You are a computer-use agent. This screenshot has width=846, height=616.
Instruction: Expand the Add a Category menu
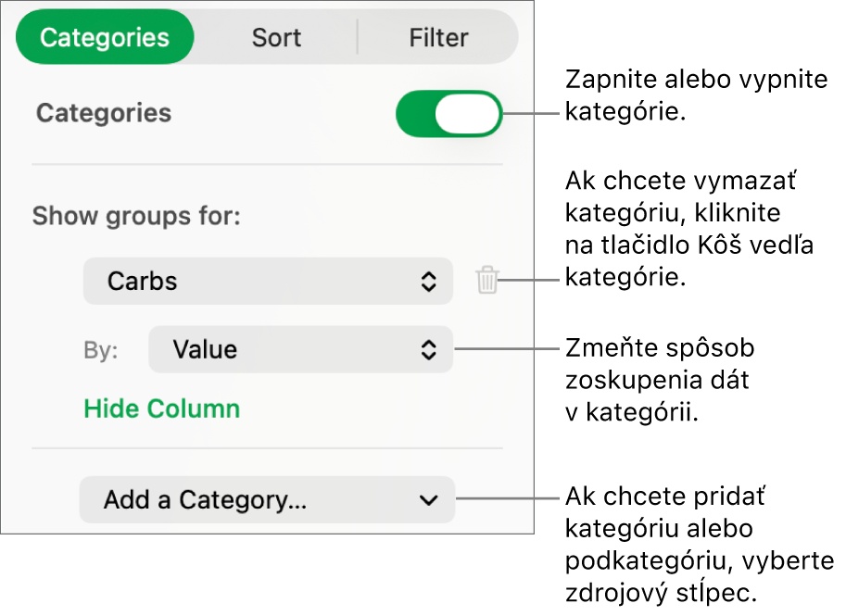click(267, 500)
